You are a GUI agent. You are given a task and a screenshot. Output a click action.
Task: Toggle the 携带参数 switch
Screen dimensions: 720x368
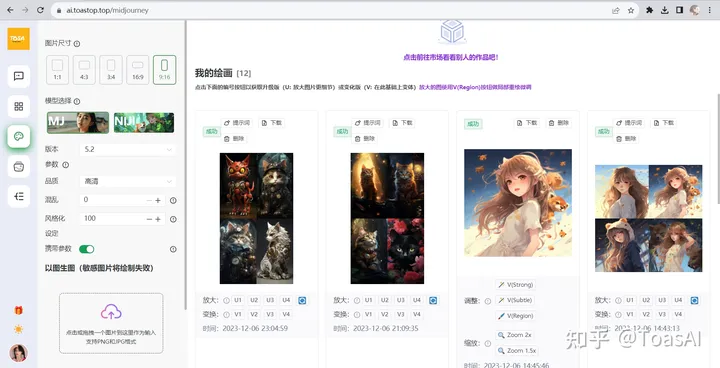click(86, 249)
